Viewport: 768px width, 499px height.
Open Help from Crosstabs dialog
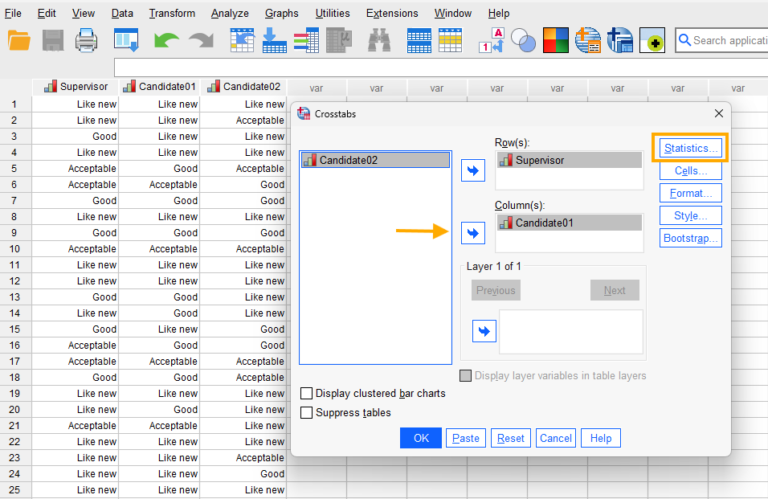[600, 438]
